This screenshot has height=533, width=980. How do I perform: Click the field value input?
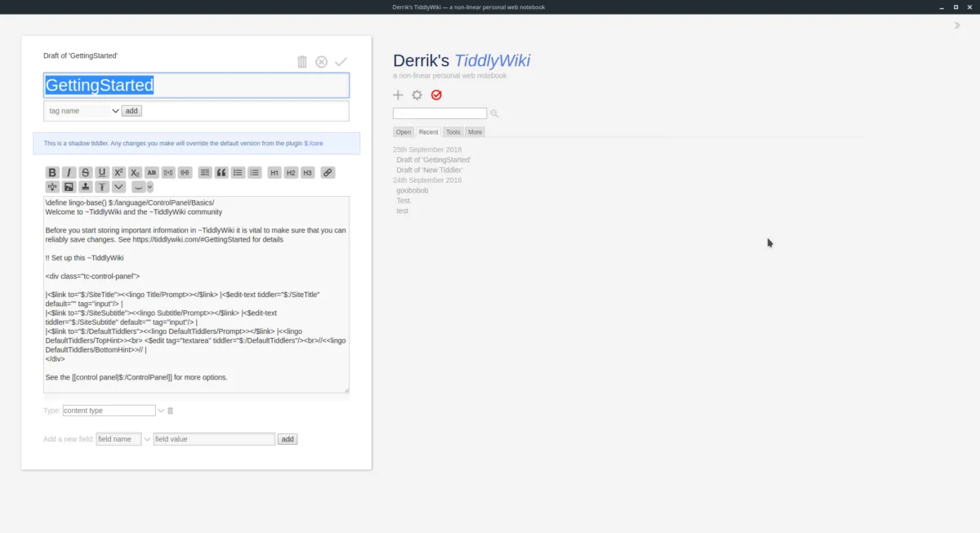point(214,439)
